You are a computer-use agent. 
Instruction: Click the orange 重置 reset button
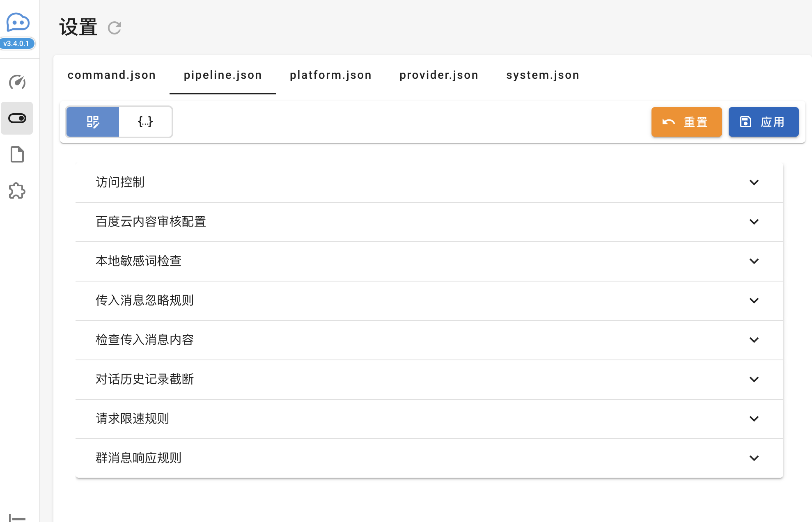[x=686, y=122]
